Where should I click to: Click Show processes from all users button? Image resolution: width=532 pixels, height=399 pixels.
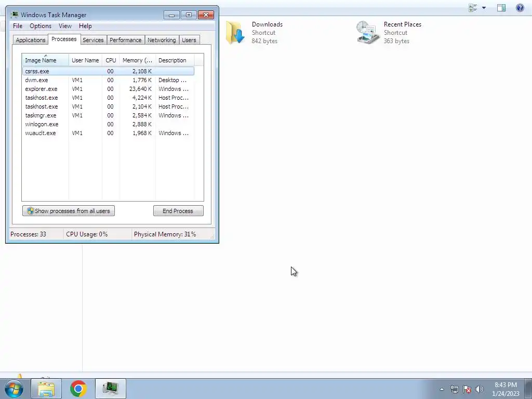pos(69,211)
